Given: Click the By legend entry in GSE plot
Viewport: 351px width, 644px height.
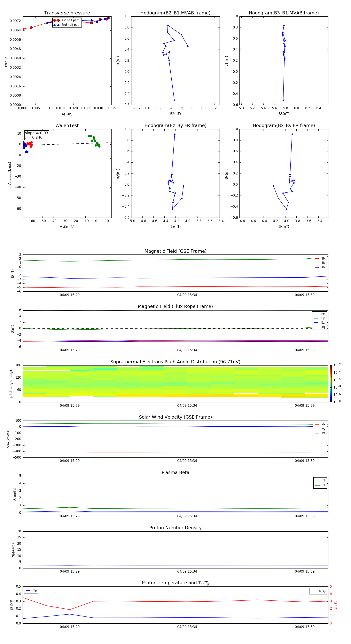Looking at the screenshot, I should [x=320, y=263].
